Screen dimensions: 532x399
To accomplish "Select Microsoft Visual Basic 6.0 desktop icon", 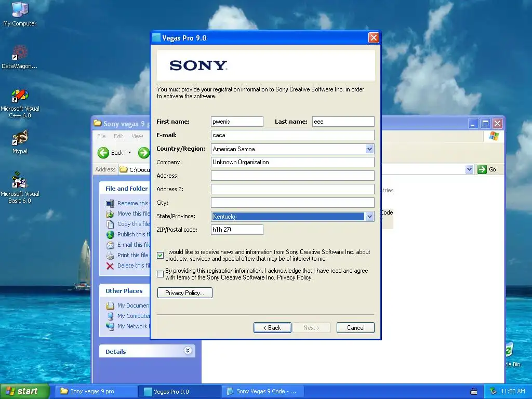I will pos(20,188).
